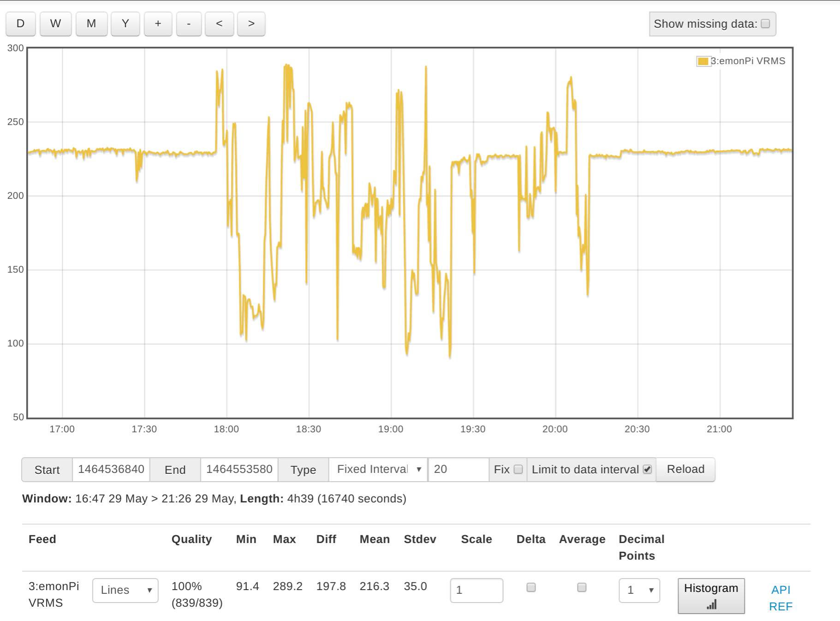Open the Lines plot type dropdown

pos(125,591)
